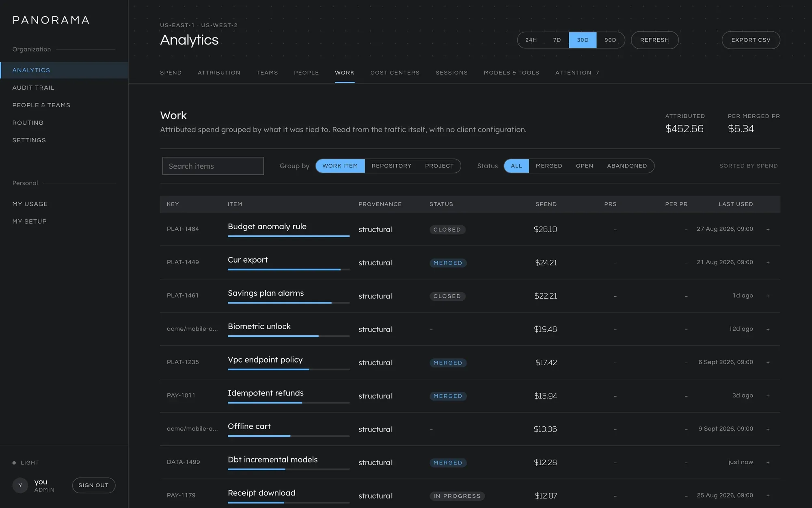Open the Cost Centers tab
The height and width of the screenshot is (508, 812).
point(395,73)
